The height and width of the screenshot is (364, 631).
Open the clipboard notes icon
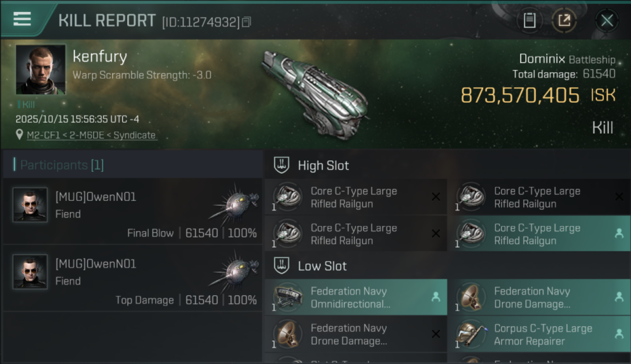click(530, 20)
